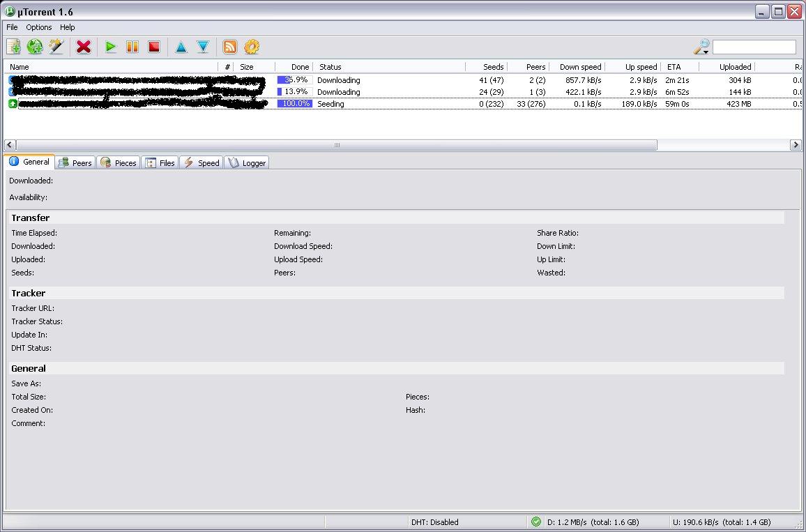The image size is (806, 532).
Task: Click the µTorrent title bar logo icon
Action: pyautogui.click(x=10, y=11)
